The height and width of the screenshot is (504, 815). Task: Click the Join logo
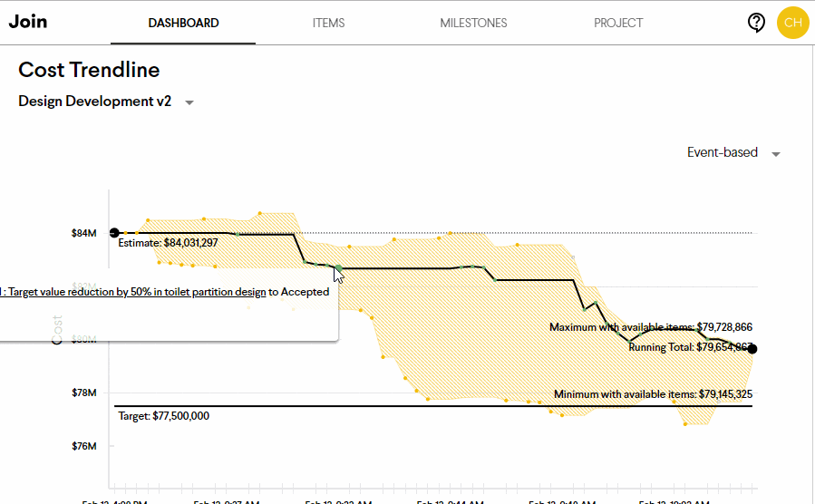(x=28, y=22)
